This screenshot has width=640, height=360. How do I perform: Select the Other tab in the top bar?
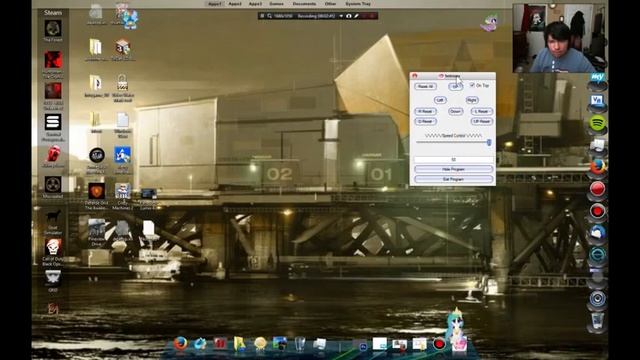coord(331,4)
